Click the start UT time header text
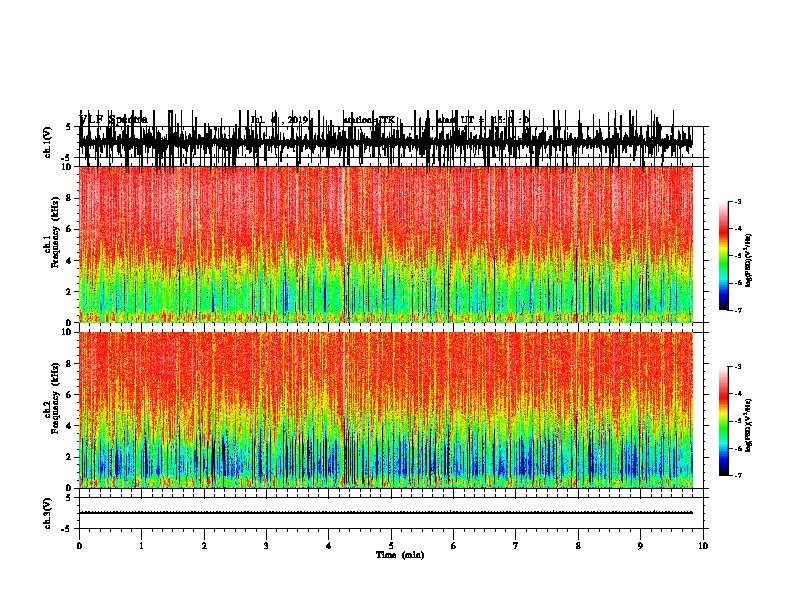Screen dimensions: 792x612 [483, 120]
